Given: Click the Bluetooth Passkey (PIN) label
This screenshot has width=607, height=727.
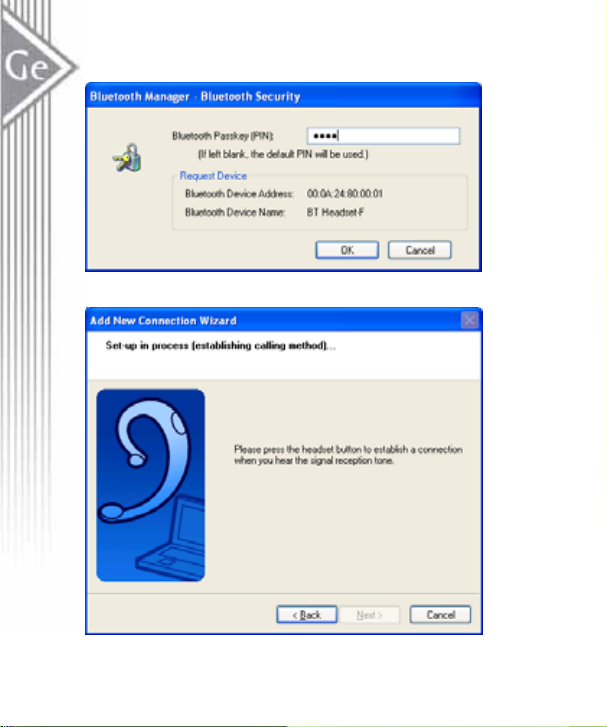Looking at the screenshot, I should pos(223,136).
